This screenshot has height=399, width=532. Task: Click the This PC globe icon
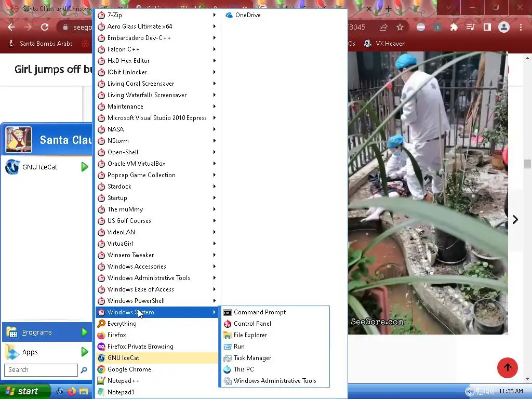(228, 369)
